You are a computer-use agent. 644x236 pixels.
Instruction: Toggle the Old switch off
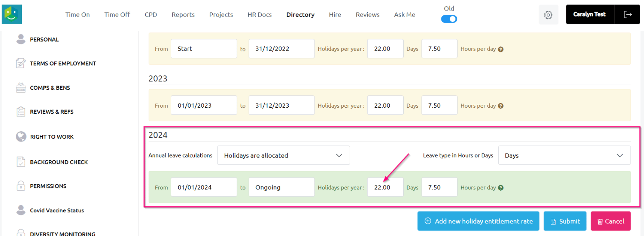[x=449, y=19]
